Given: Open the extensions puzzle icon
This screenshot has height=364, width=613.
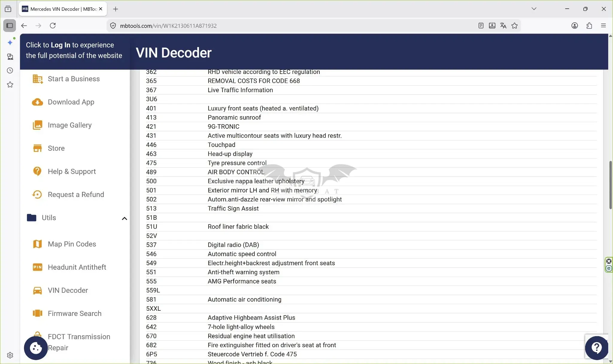Looking at the screenshot, I should (589, 26).
